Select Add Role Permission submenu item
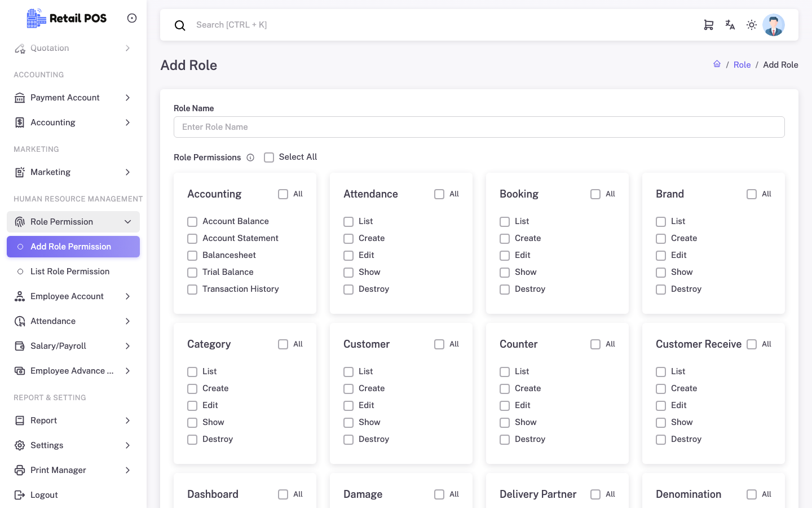 click(73, 247)
